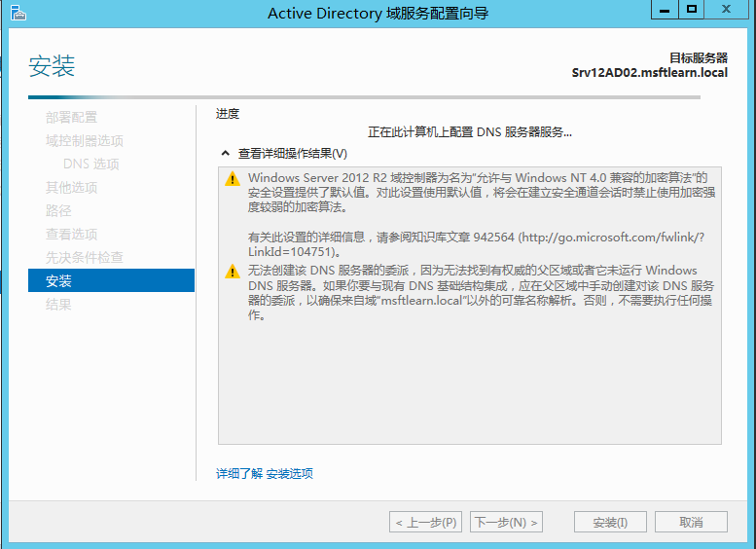Viewport: 756px width, 549px height.
Task: Click the highlighted 安装 step
Action: tap(111, 280)
